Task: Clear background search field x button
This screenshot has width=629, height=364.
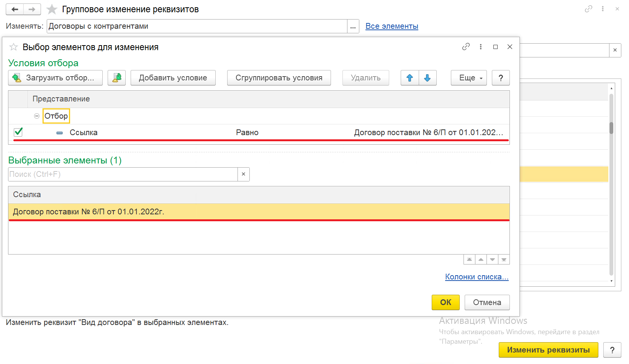Action: pos(615,50)
